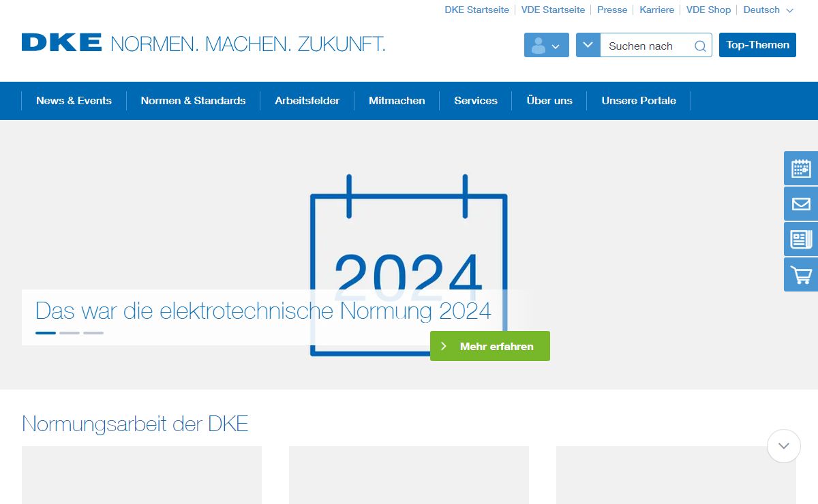Open the newspaper news sidebar icon
The image size is (818, 504).
(801, 239)
